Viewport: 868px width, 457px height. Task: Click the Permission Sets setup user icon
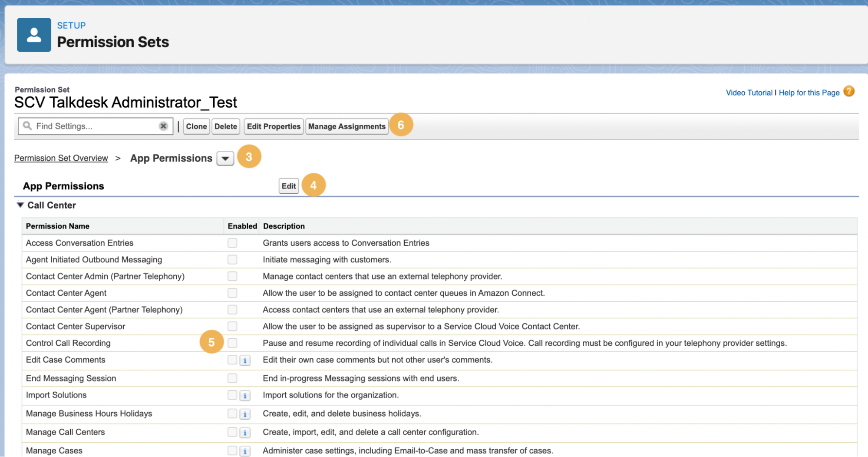click(x=34, y=35)
